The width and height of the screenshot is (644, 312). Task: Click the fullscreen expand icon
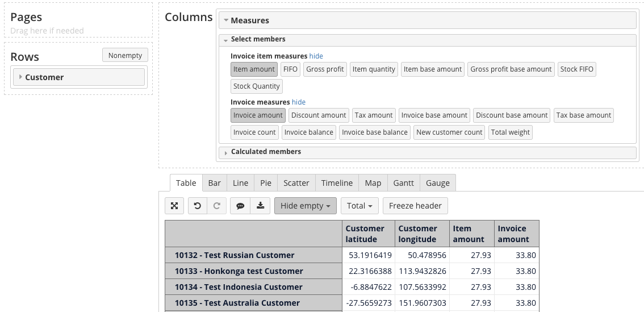(174, 206)
